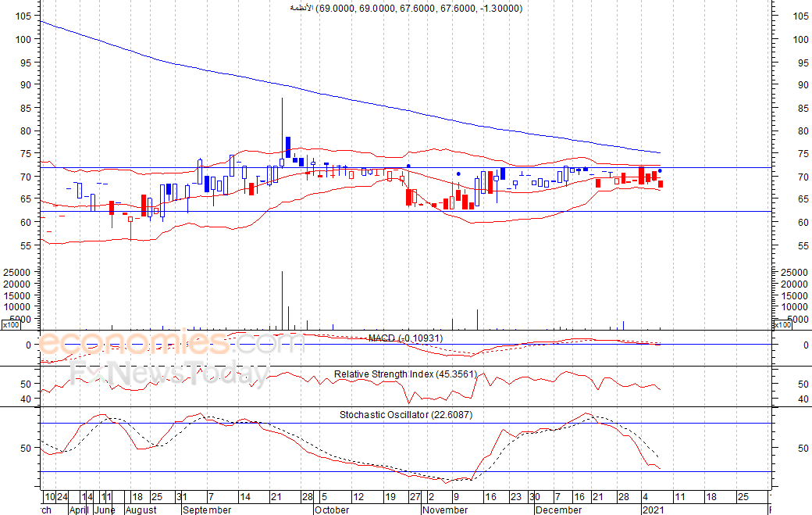Viewport: 812px width, 515px height.
Task: Select the August month label
Action: point(141,510)
